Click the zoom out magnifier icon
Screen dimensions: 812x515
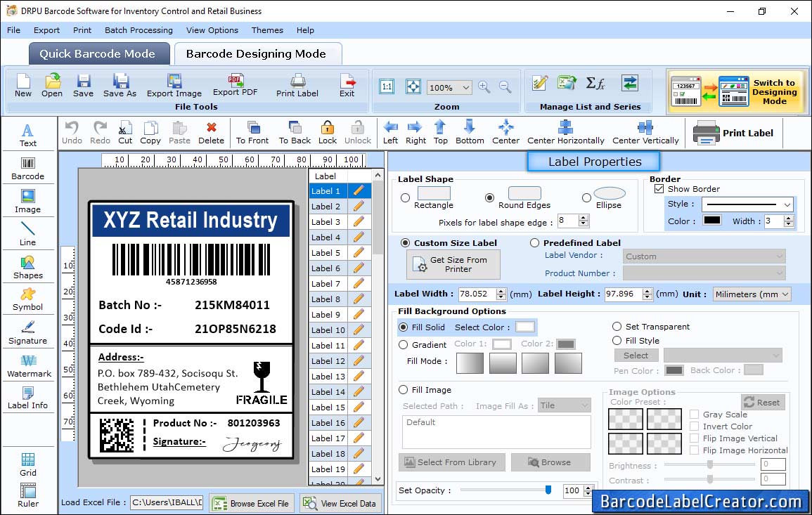point(505,87)
